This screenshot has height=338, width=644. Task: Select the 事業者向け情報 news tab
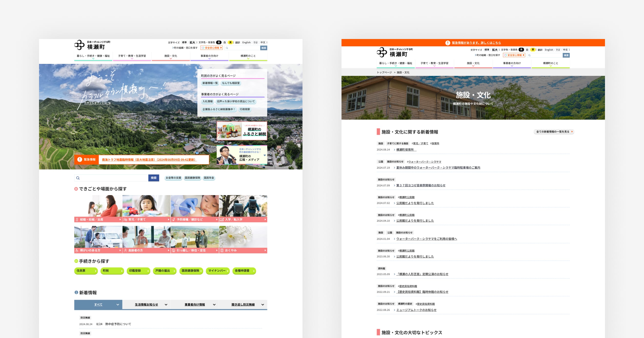click(194, 305)
